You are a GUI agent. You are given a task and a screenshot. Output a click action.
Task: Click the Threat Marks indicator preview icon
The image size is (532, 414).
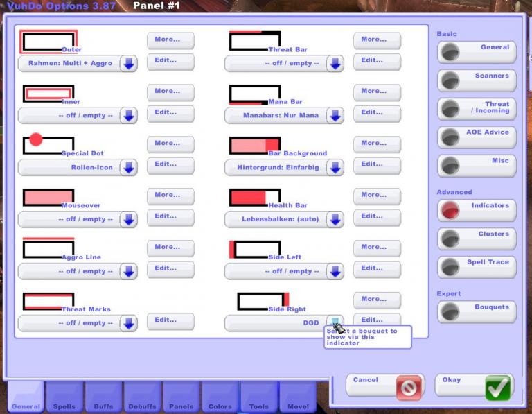(48, 302)
